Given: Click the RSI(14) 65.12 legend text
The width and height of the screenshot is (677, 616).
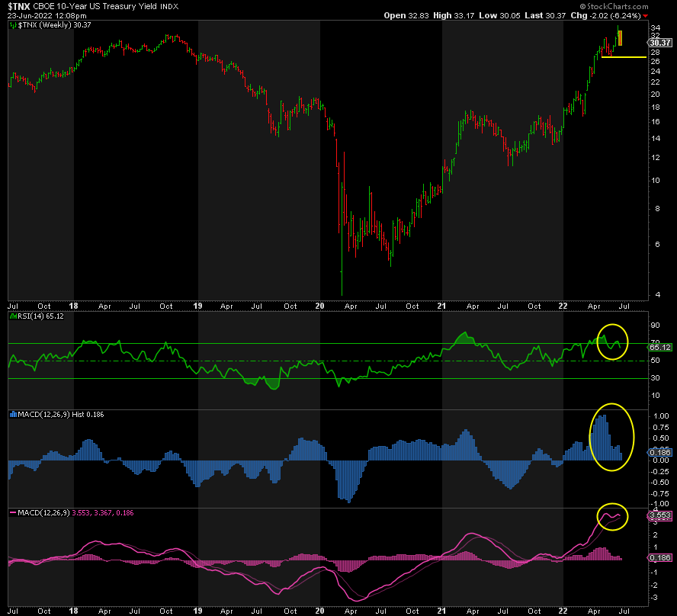Looking at the screenshot, I should (38, 316).
